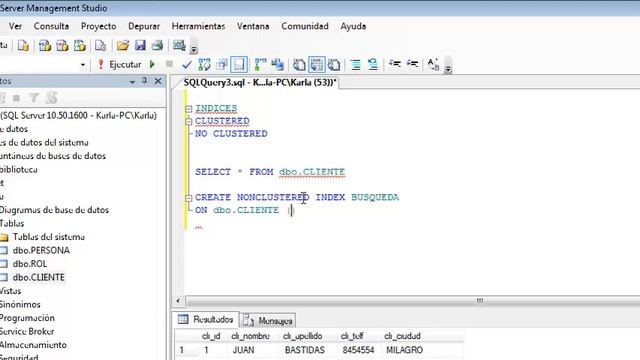Screen dimensions: 640x360
Task: Toggle auto-hide pin on Object Explorer
Action: tap(144, 81)
